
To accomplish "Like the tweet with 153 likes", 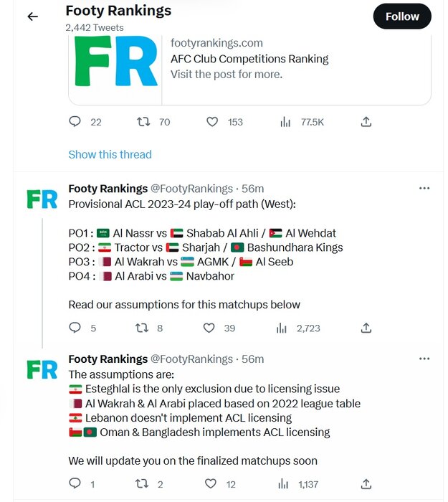I will coord(212,122).
